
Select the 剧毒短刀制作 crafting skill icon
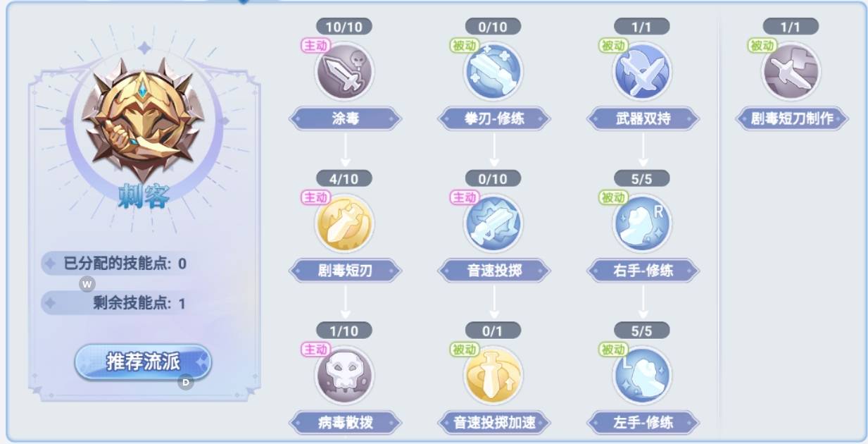coord(791,71)
